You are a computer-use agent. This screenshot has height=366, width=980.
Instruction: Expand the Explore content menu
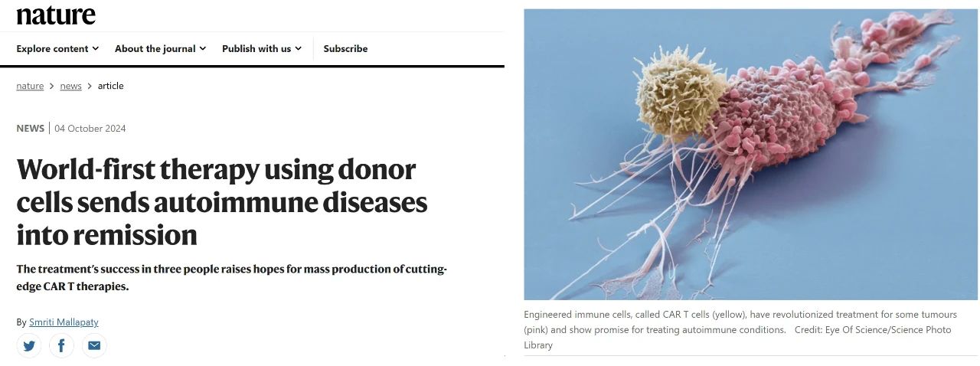click(57, 48)
